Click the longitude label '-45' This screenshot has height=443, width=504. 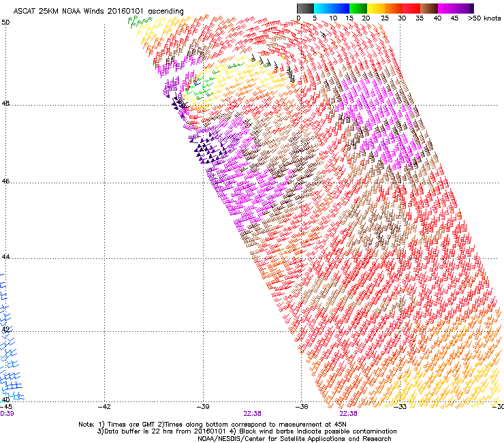[x=6, y=407]
